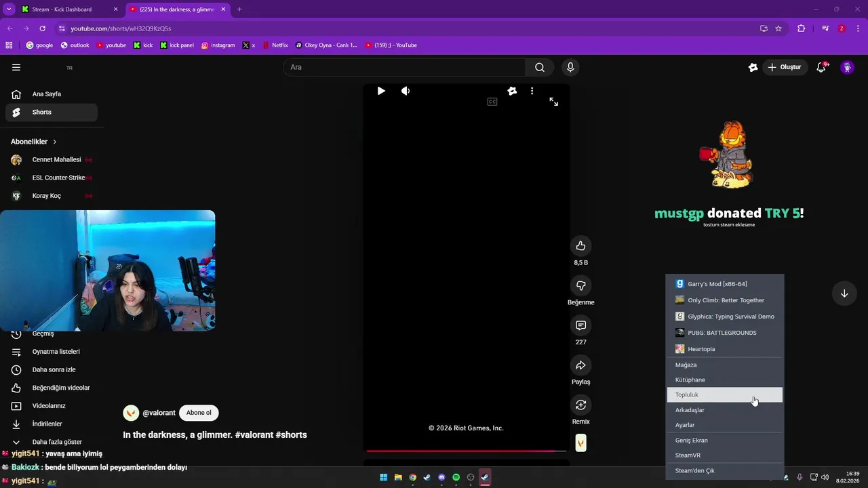This screenshot has width=868, height=488.
Task: Open the YouTube account avatar menu
Action: pyautogui.click(x=847, y=67)
